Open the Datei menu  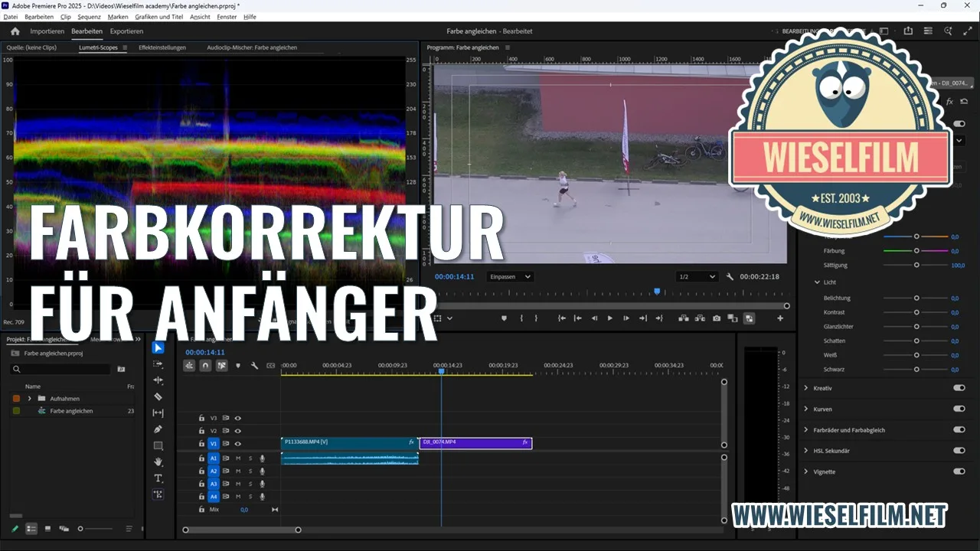click(11, 16)
